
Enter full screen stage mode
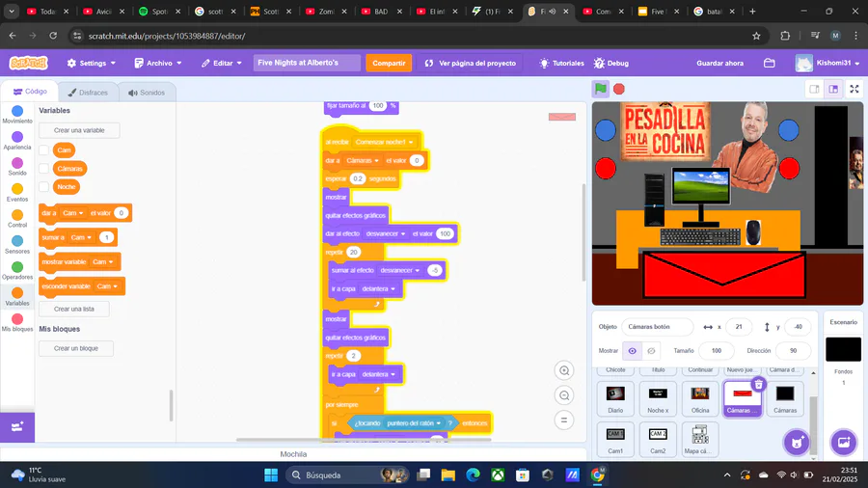pos(854,89)
